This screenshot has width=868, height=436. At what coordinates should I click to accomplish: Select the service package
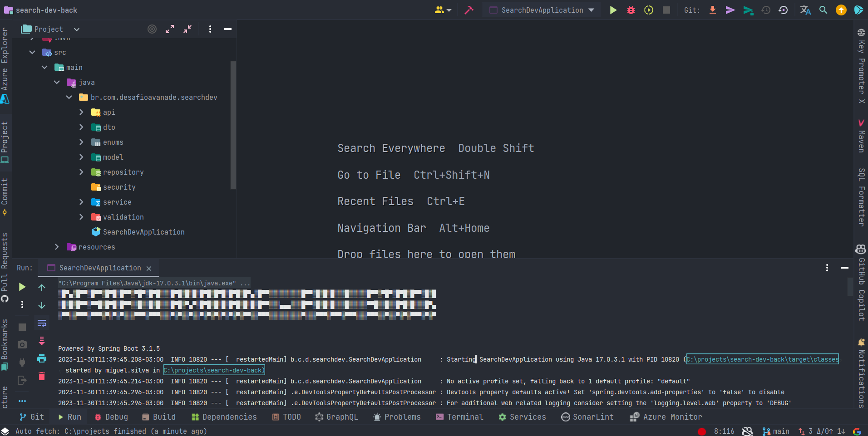point(111,202)
